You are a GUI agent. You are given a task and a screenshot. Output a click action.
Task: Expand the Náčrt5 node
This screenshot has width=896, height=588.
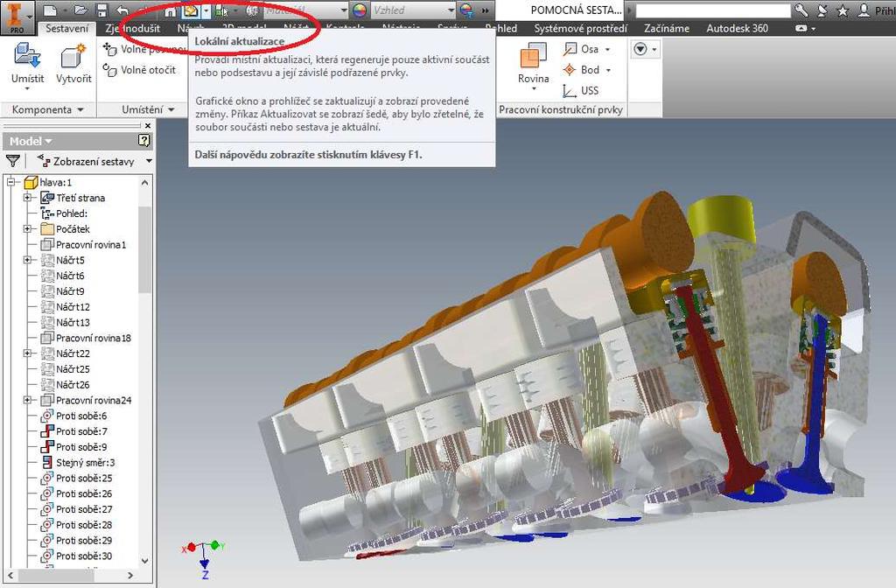[27, 260]
